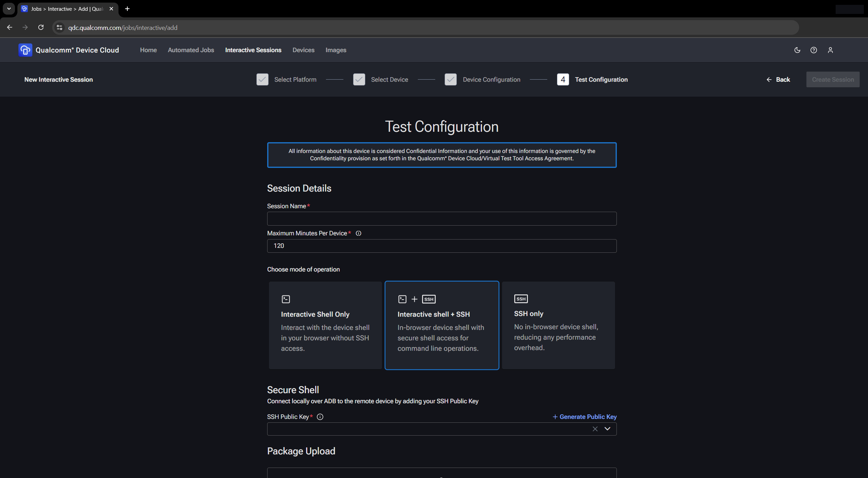Open the Devices menu

pos(303,50)
